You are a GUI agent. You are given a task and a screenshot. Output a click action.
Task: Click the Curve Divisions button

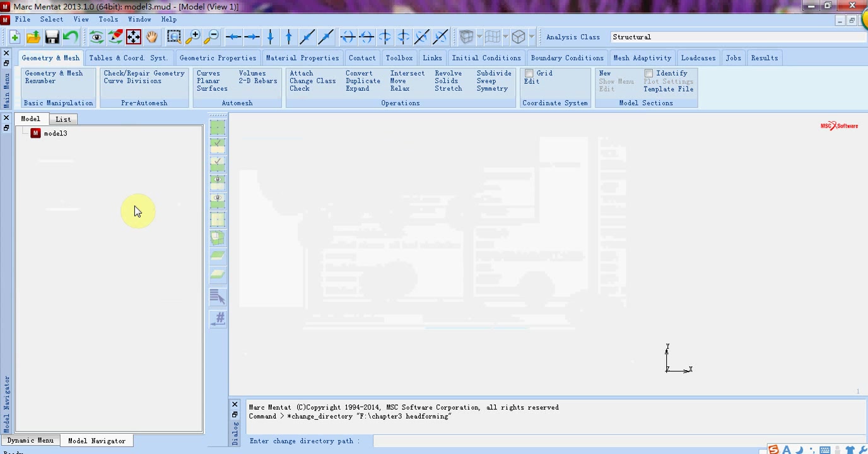tap(132, 81)
